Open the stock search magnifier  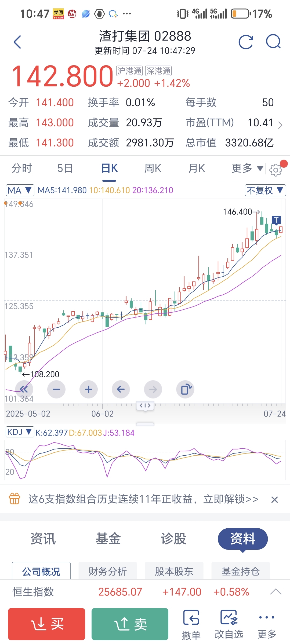[x=273, y=42]
